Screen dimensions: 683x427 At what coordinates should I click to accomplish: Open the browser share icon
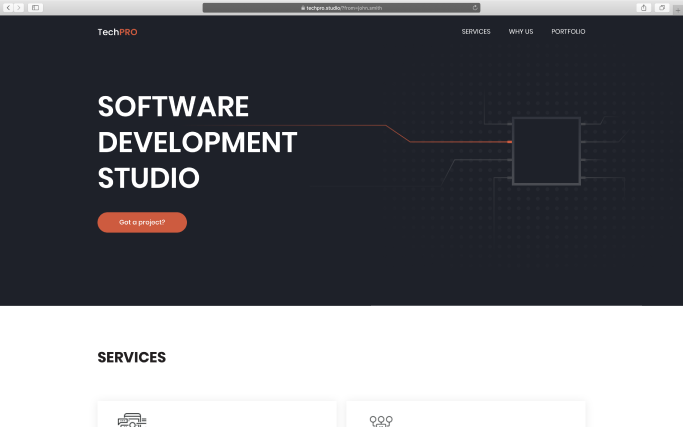[643, 7]
